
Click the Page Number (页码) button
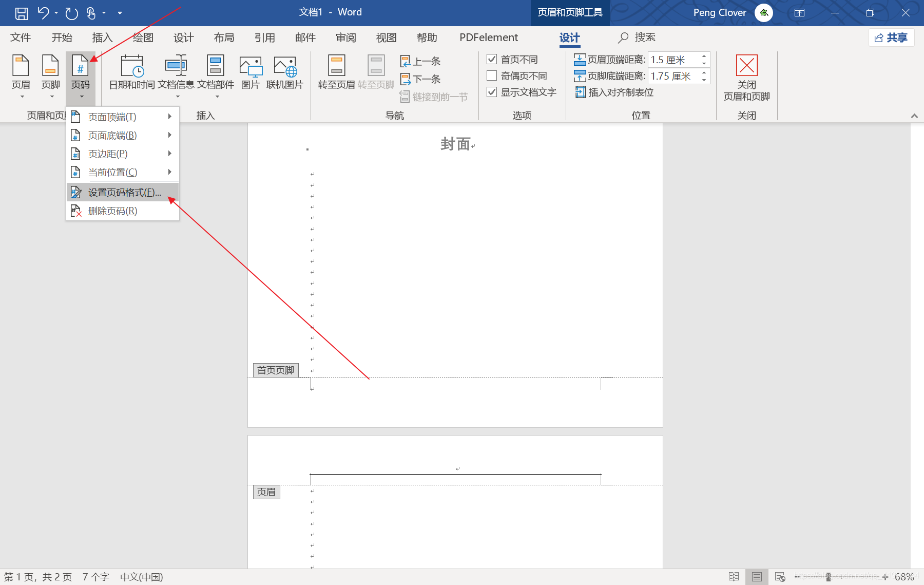point(81,76)
